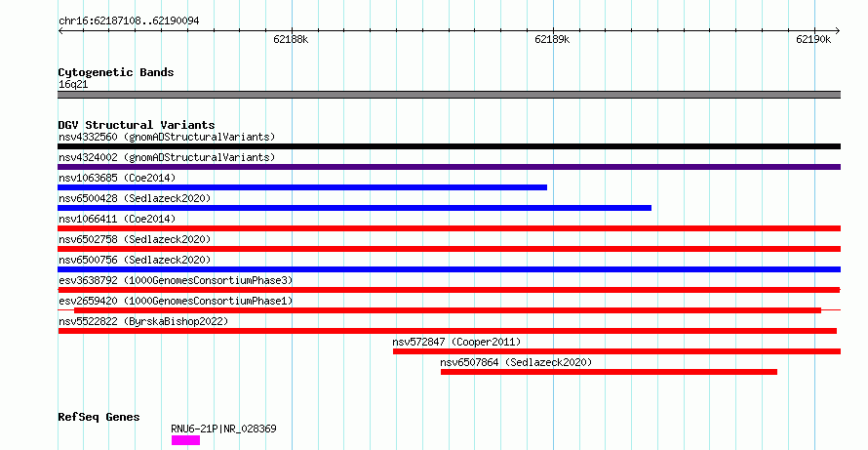Viewport: 868px width, 450px height.
Task: Open the nsv1063685 (Coe2014) label
Action: click(117, 178)
